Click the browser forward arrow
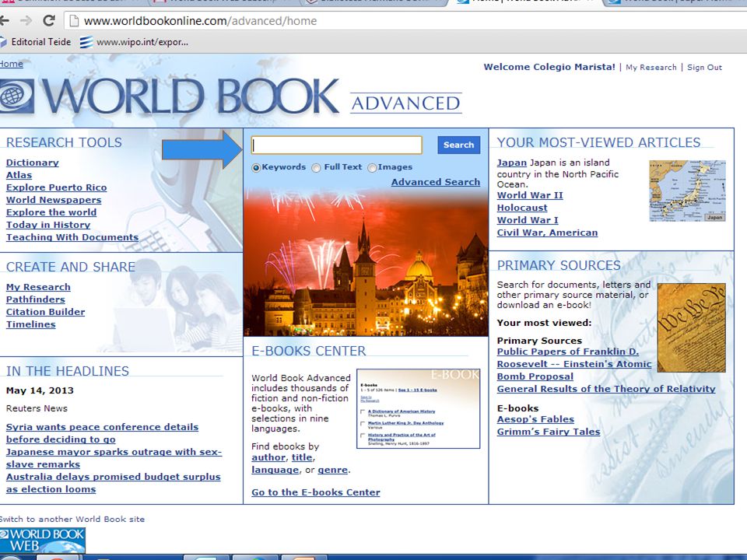 pos(26,20)
